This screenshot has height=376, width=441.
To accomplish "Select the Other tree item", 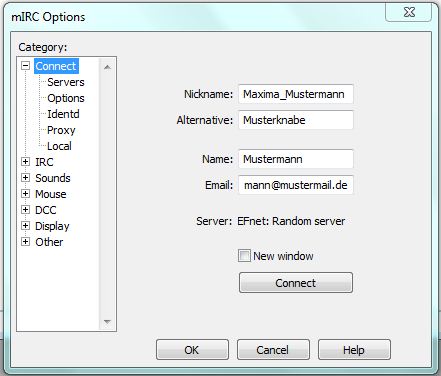I will coord(49,242).
